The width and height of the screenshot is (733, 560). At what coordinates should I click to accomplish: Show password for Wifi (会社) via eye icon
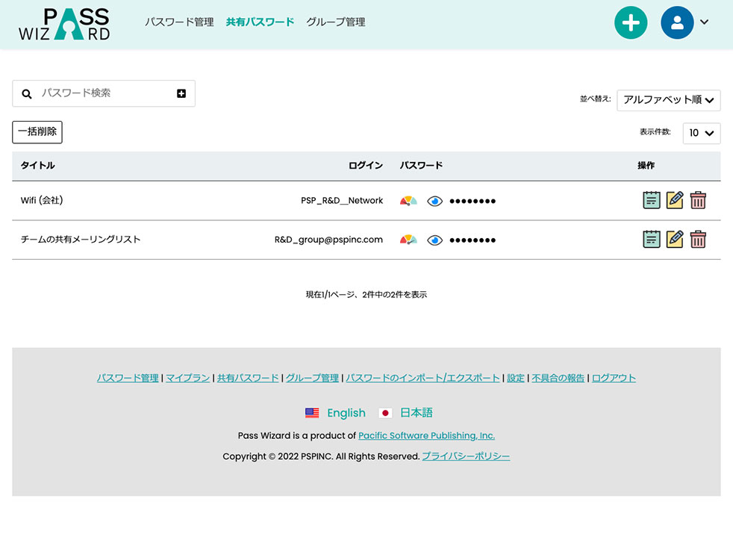coord(434,201)
